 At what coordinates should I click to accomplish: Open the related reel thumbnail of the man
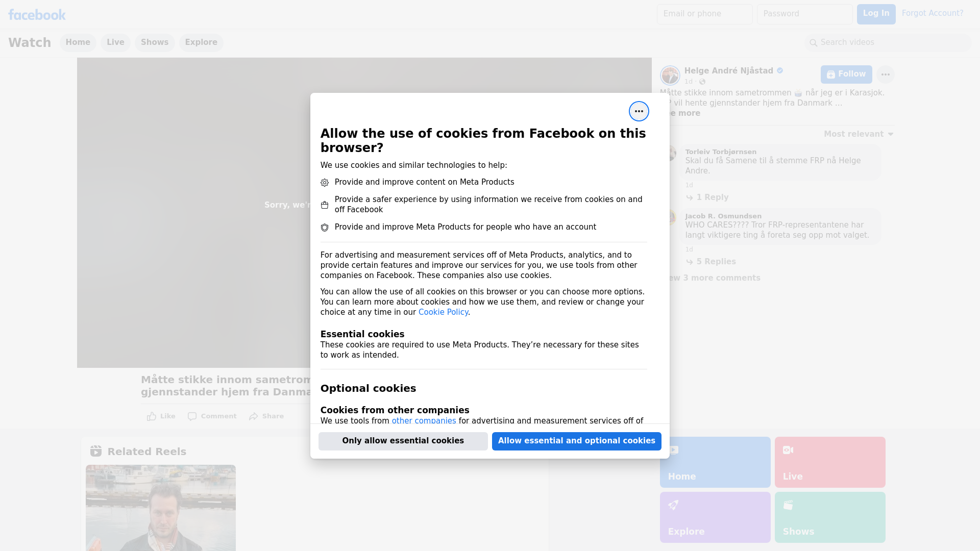161,508
